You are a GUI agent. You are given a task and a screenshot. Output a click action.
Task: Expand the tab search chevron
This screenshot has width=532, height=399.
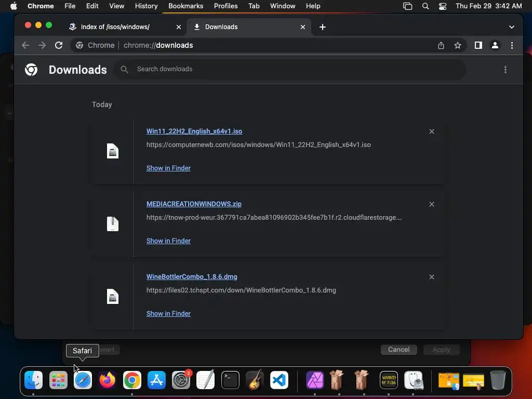pyautogui.click(x=511, y=27)
